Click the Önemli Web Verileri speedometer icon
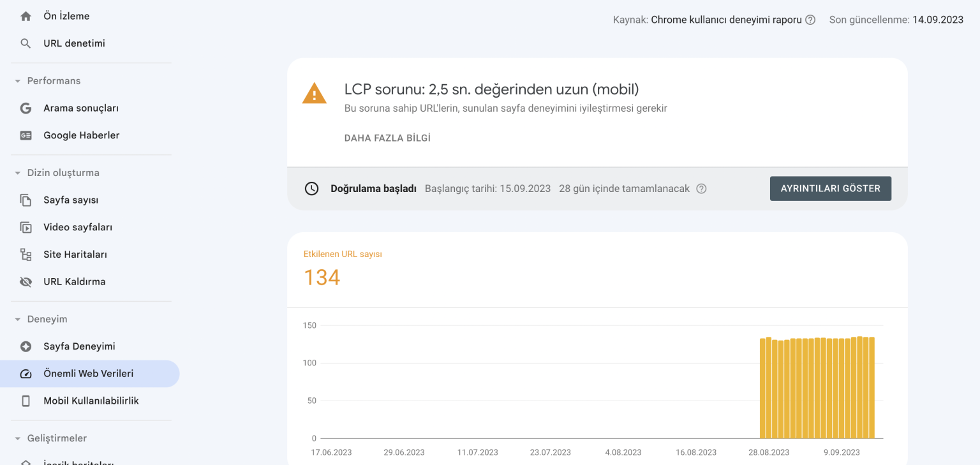This screenshot has width=980, height=465. coord(26,373)
